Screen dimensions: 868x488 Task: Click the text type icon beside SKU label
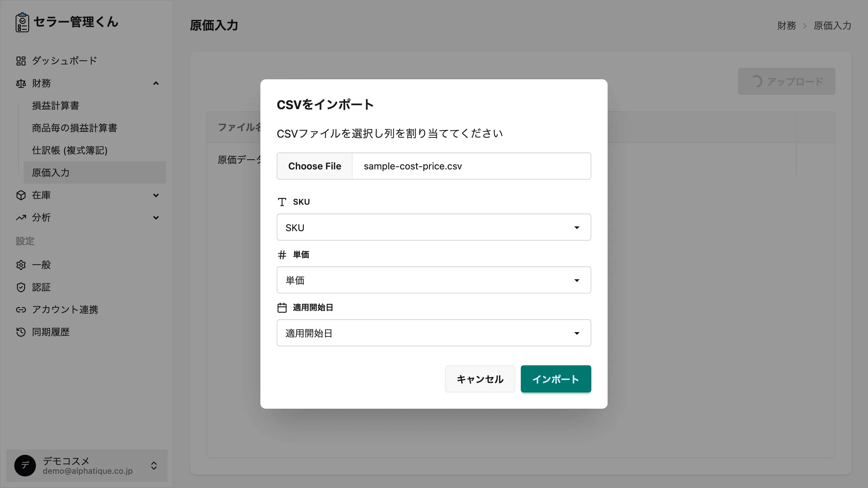282,202
